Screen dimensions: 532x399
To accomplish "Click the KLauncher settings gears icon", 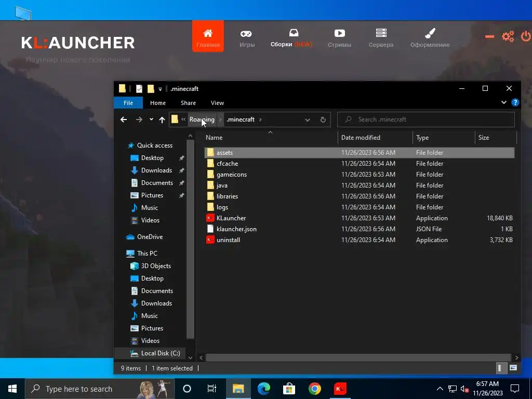I will pos(508,36).
